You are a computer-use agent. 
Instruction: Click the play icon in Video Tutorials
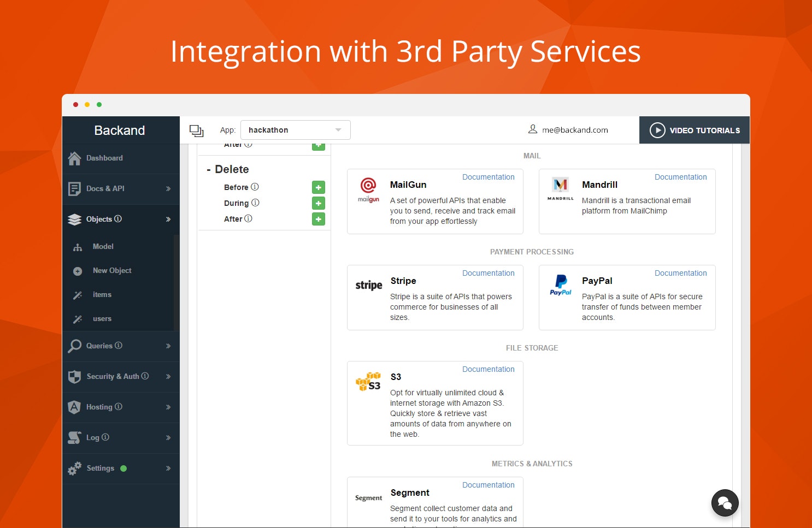coord(657,130)
